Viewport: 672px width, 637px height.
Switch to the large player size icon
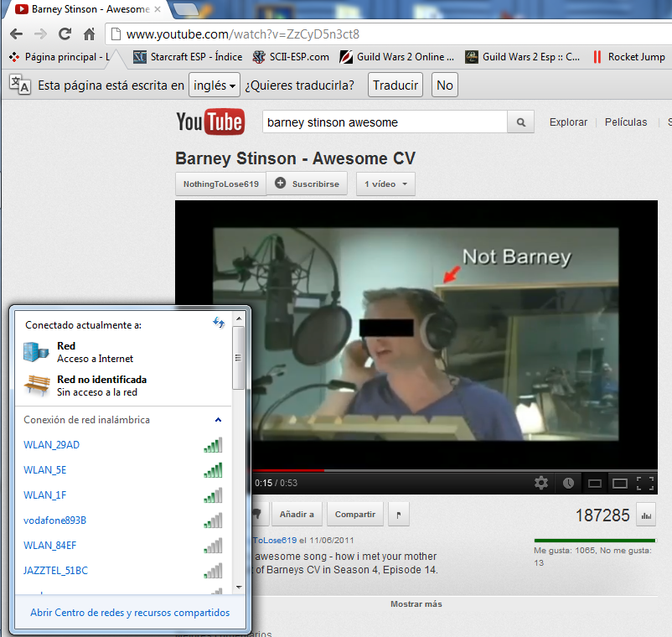tap(620, 484)
